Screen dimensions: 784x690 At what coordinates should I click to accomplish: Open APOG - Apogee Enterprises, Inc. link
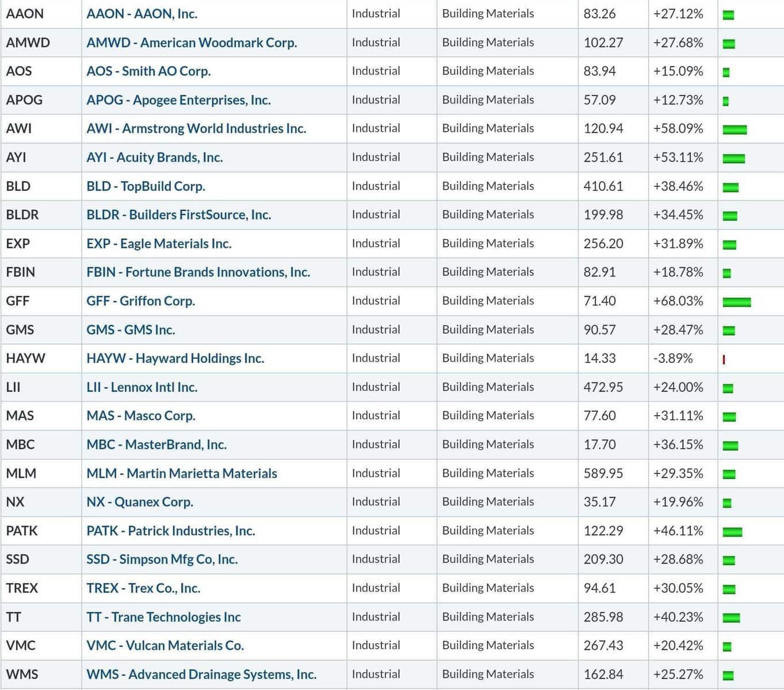click(178, 100)
